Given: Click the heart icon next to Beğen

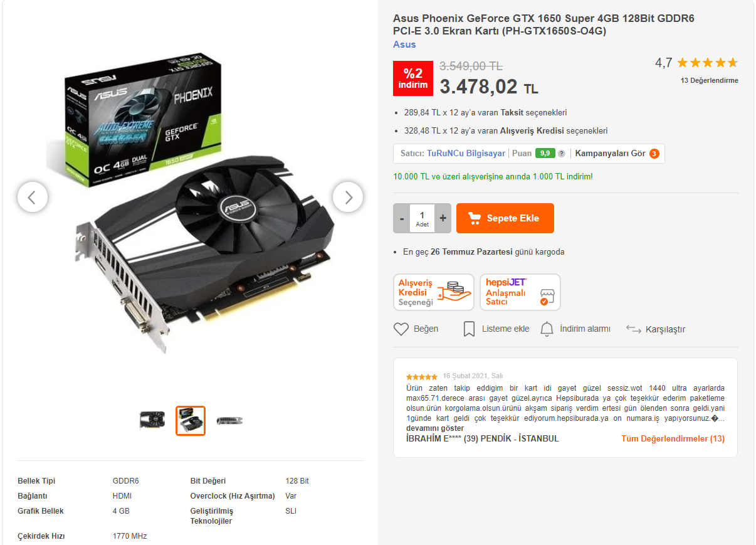Looking at the screenshot, I should 401,329.
